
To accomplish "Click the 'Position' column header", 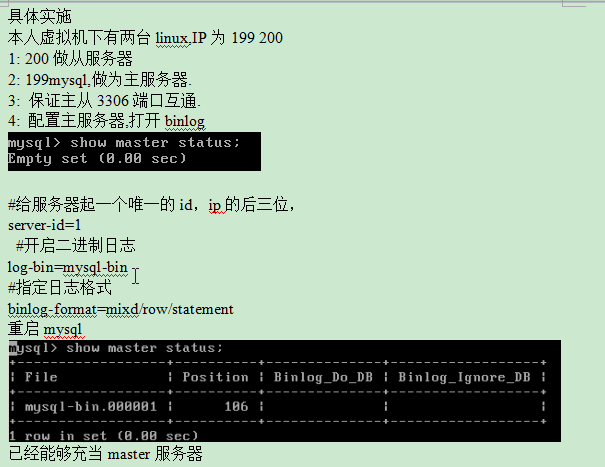I will click(x=215, y=377).
